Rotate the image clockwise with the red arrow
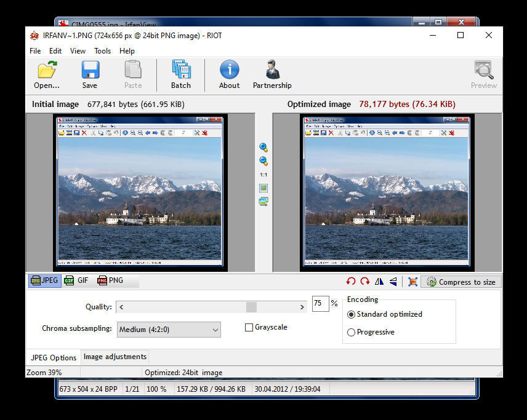The image size is (527, 420). pyautogui.click(x=365, y=282)
